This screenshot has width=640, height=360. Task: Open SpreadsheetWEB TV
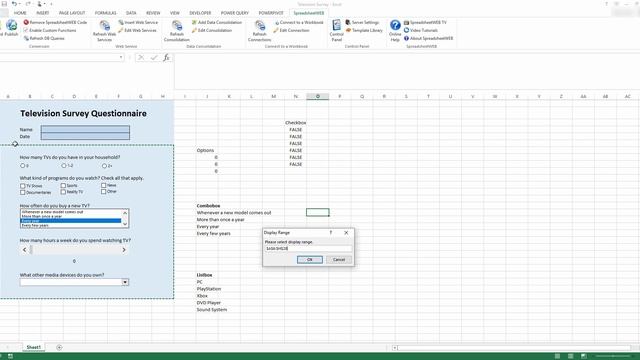(x=425, y=22)
